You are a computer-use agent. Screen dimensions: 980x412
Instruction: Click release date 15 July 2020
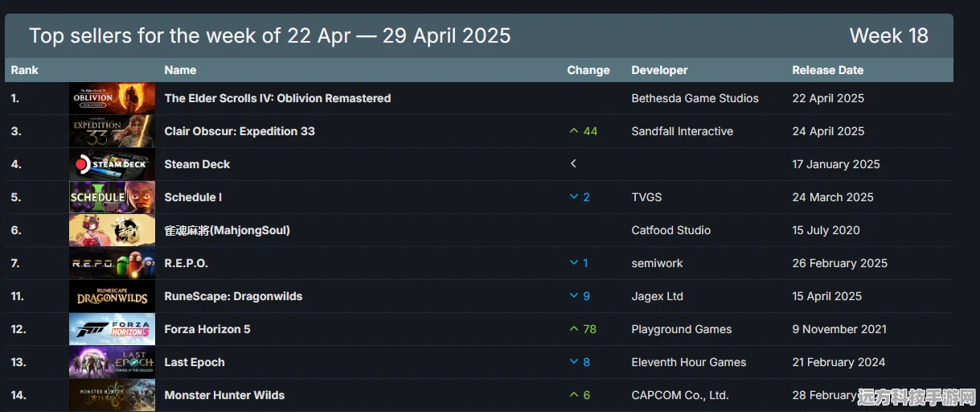tap(826, 230)
